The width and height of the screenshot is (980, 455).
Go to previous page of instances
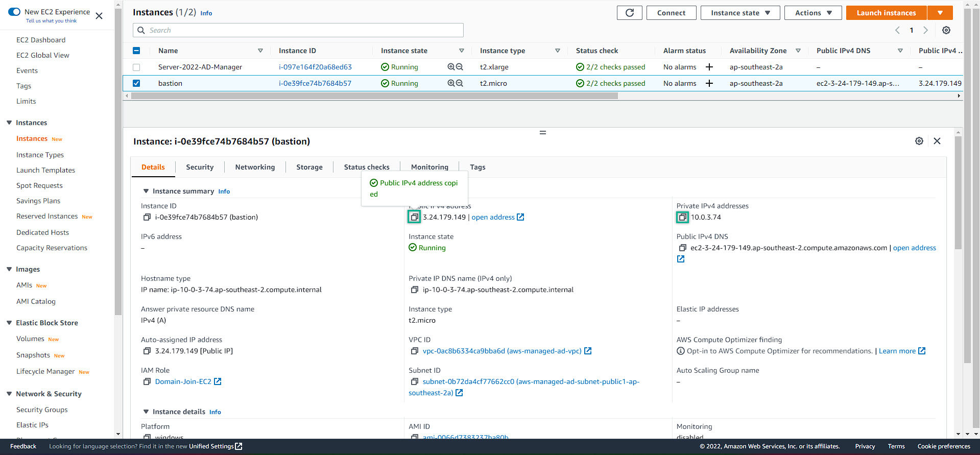[x=897, y=30]
